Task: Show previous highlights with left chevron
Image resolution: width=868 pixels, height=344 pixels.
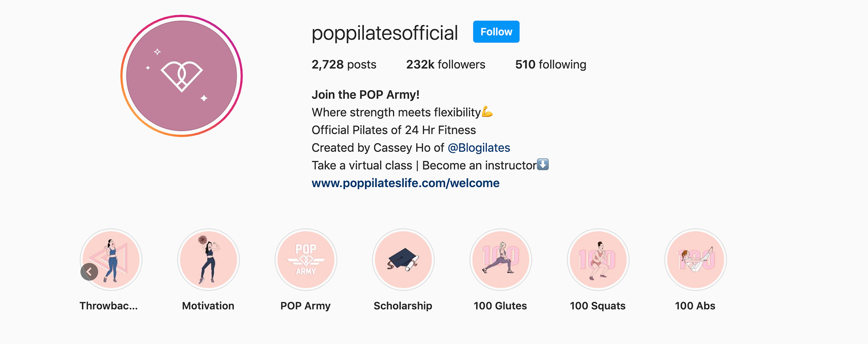Action: pyautogui.click(x=90, y=272)
